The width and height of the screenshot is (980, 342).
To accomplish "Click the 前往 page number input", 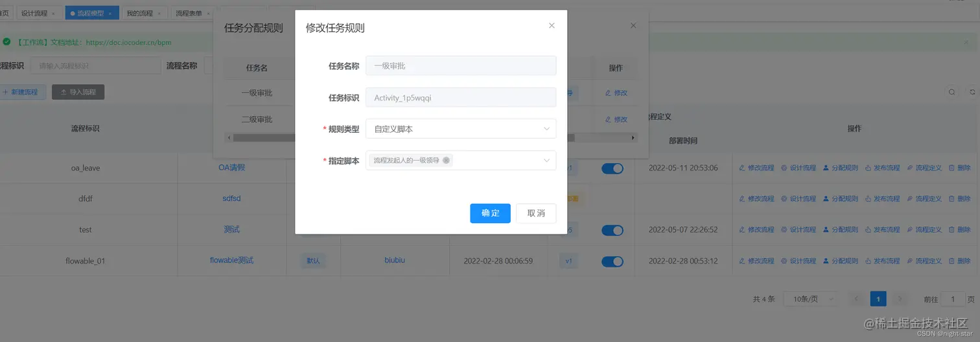I will coord(953,299).
